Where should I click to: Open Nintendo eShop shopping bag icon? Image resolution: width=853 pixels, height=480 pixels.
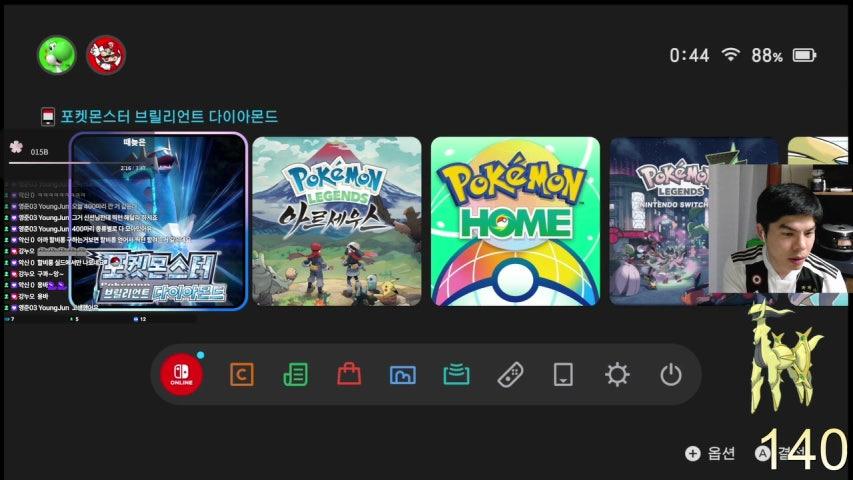(x=349, y=374)
